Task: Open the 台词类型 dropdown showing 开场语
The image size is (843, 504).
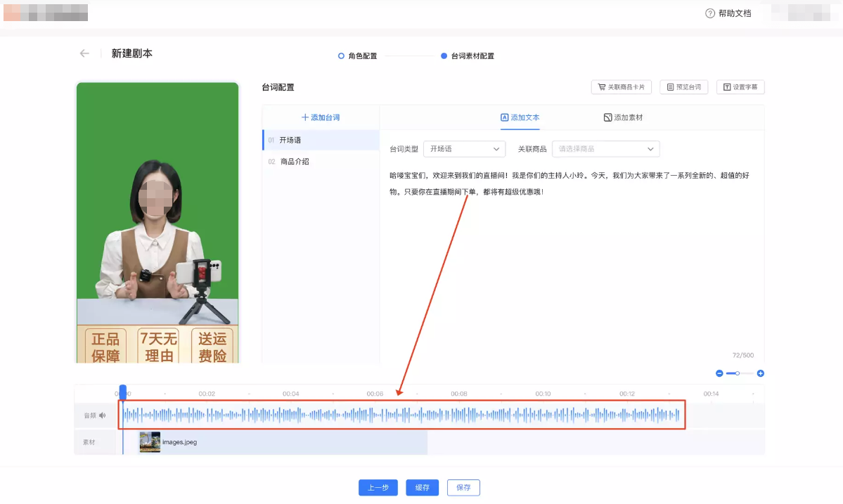Action: pos(464,149)
